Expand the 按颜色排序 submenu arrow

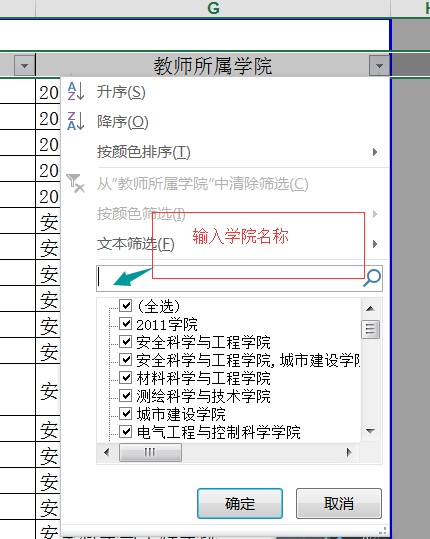click(375, 152)
